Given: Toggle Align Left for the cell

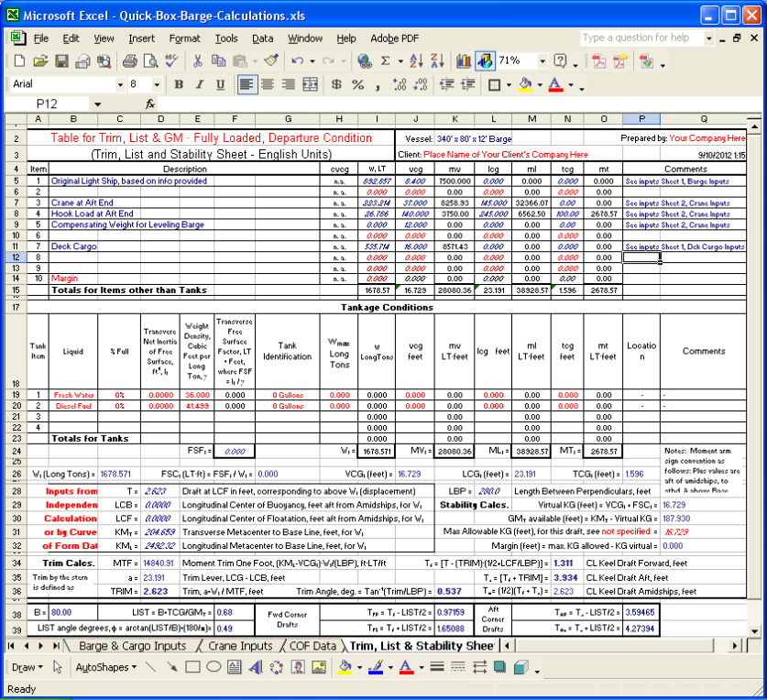Looking at the screenshot, I should click(x=247, y=84).
